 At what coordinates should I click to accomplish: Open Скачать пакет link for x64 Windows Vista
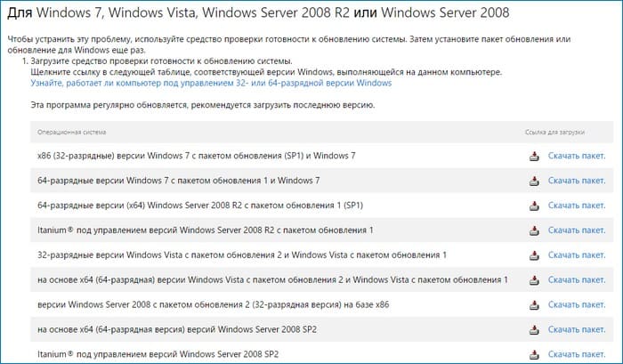(x=577, y=279)
